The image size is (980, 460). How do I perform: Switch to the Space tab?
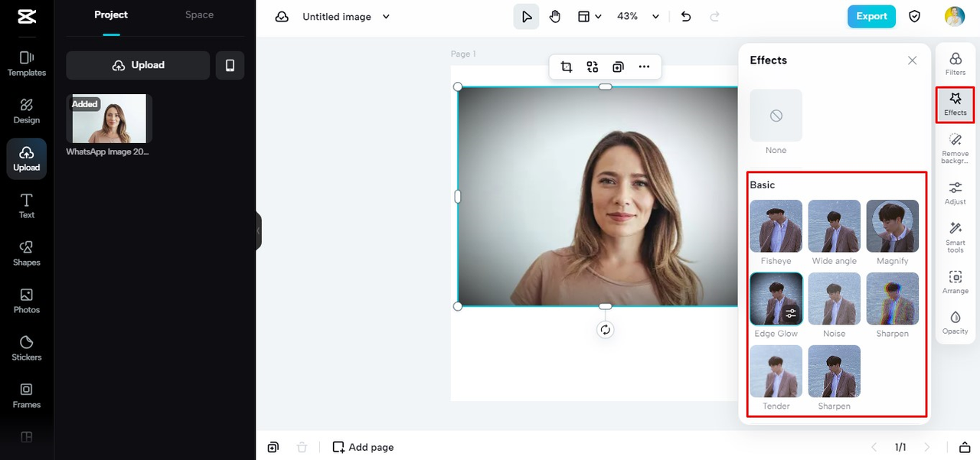tap(199, 15)
